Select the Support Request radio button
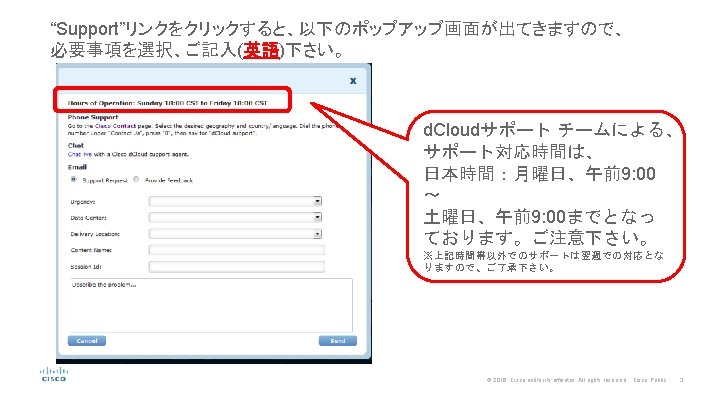This screenshot has height=405, width=720. [x=73, y=180]
